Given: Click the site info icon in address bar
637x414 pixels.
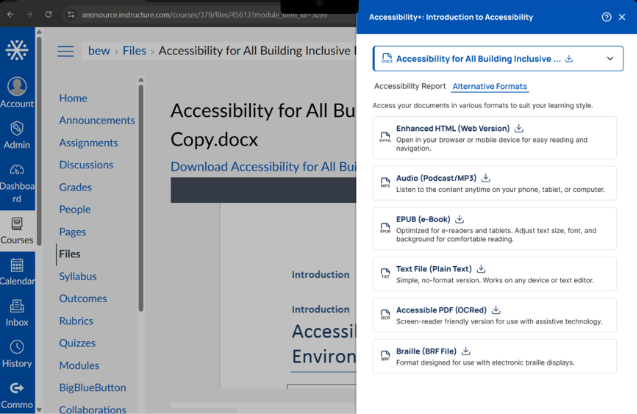Looking at the screenshot, I should [71, 15].
